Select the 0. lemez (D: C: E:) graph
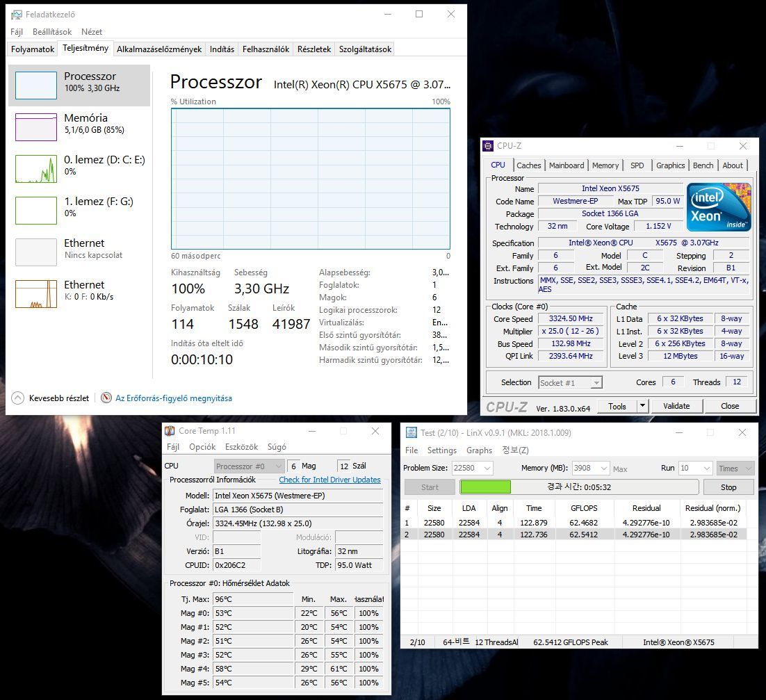 (x=35, y=168)
